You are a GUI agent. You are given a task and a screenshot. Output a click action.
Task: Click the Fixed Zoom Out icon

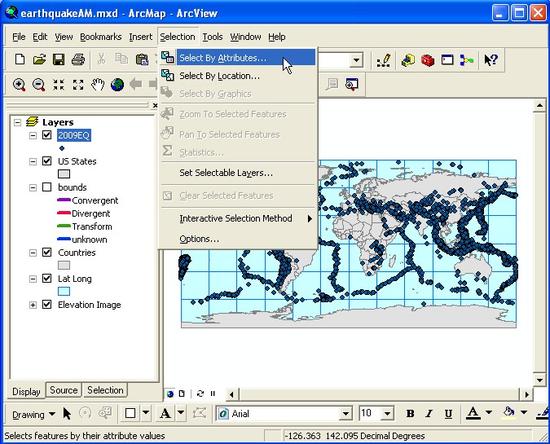pos(78,85)
